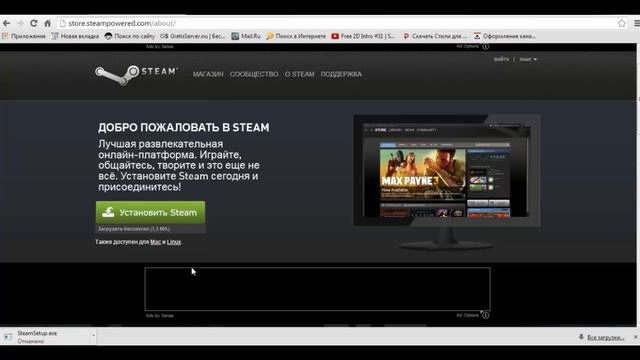Click the Max Payne 3 monitor screenshot
The image size is (640, 360).
point(447,170)
